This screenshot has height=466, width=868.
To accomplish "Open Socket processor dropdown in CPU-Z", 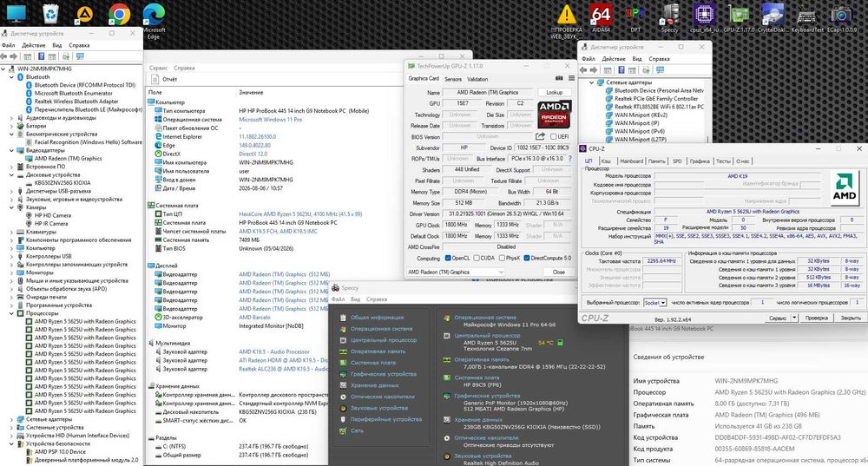I will point(654,303).
